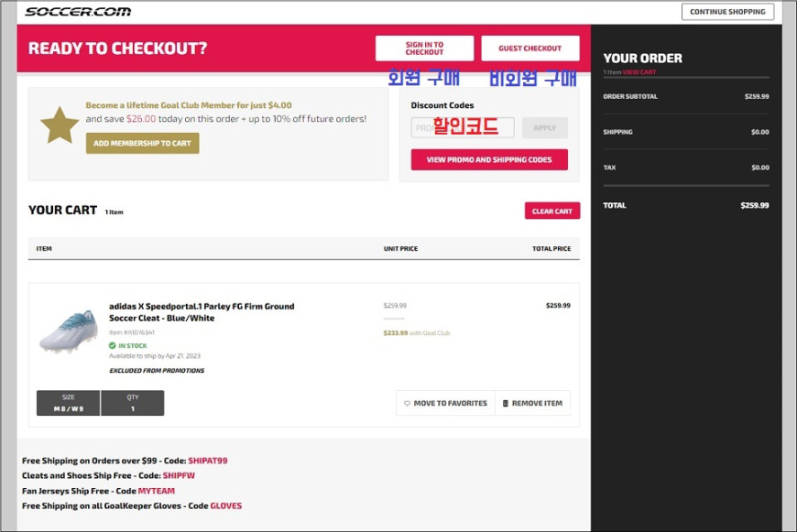797x532 pixels.
Task: Move the adidas cleat to favorites
Action: (x=445, y=403)
